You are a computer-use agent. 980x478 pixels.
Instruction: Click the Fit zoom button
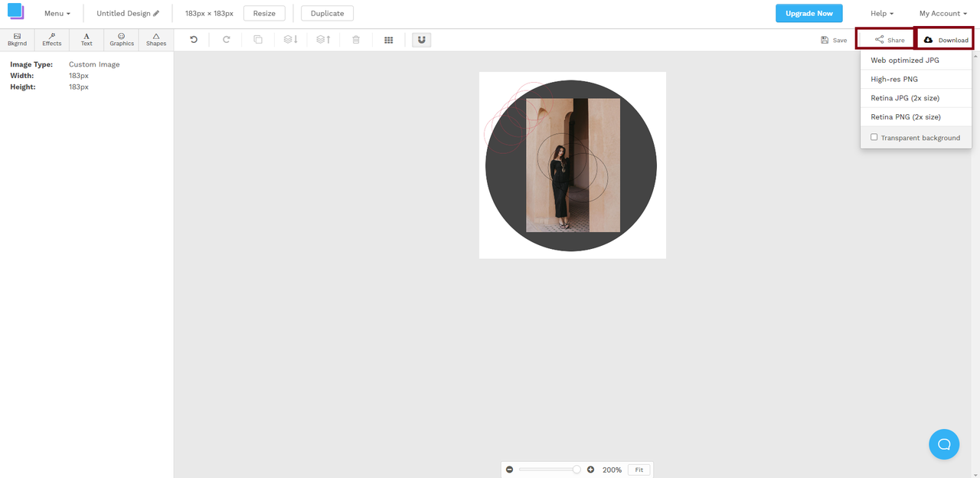[x=639, y=470]
